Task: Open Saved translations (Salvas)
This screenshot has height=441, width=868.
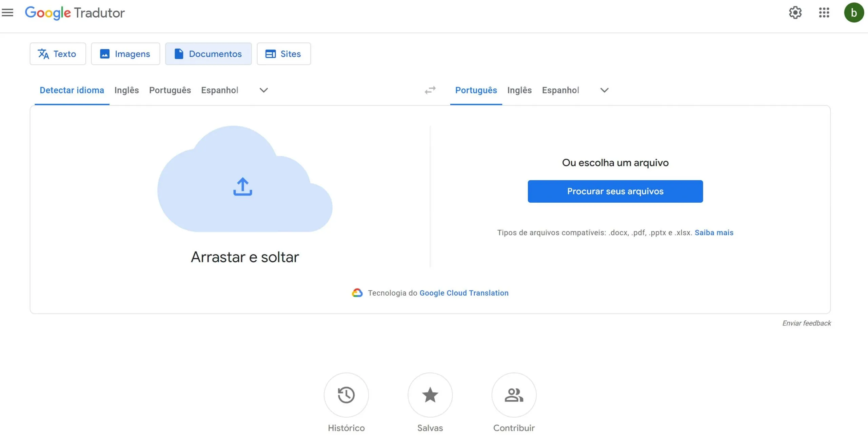Action: 430,395
